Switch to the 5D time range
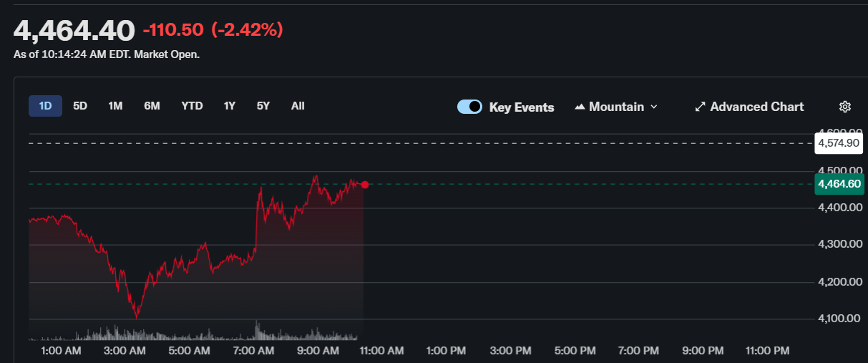 80,106
